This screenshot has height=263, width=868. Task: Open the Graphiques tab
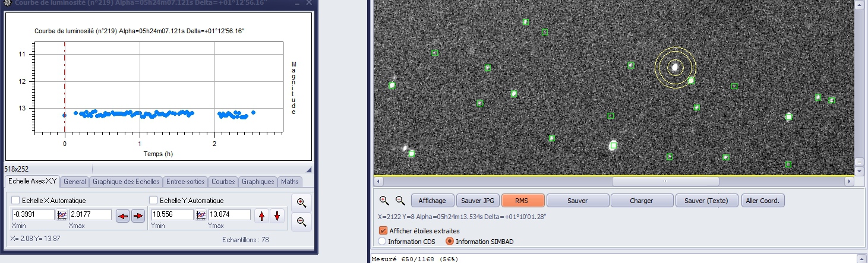[258, 182]
